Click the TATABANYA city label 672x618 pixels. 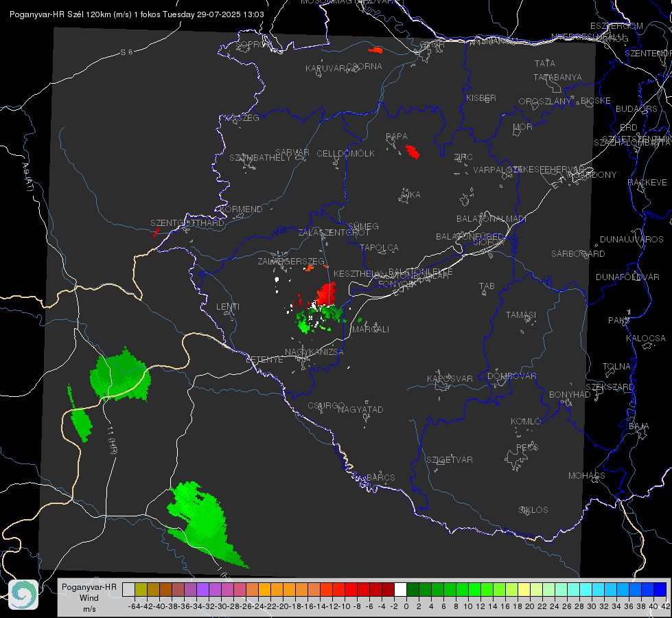pos(557,78)
